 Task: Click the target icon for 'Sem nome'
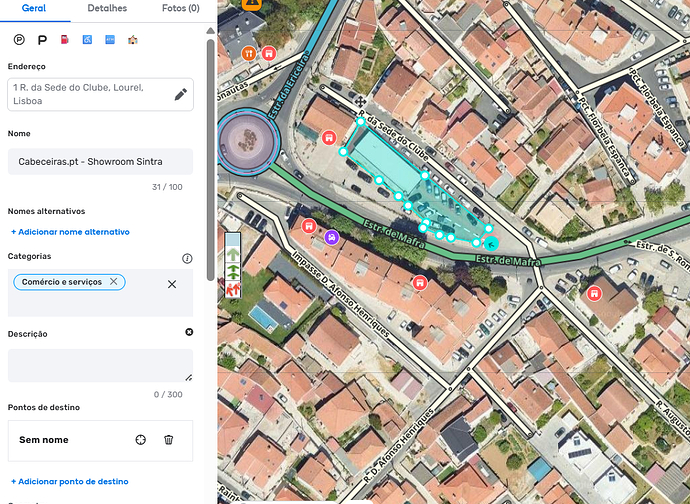[x=141, y=440]
